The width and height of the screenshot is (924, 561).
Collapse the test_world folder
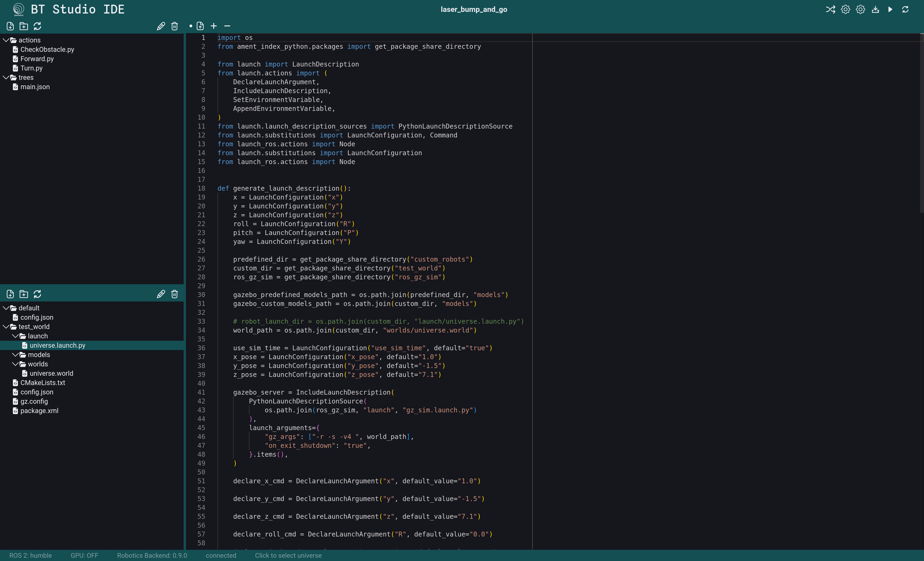tap(6, 327)
